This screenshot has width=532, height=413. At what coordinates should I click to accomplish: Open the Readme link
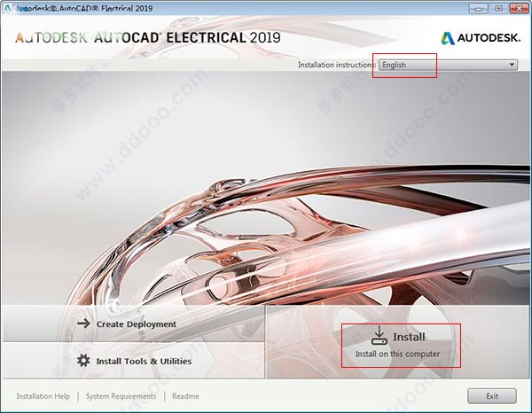click(185, 396)
